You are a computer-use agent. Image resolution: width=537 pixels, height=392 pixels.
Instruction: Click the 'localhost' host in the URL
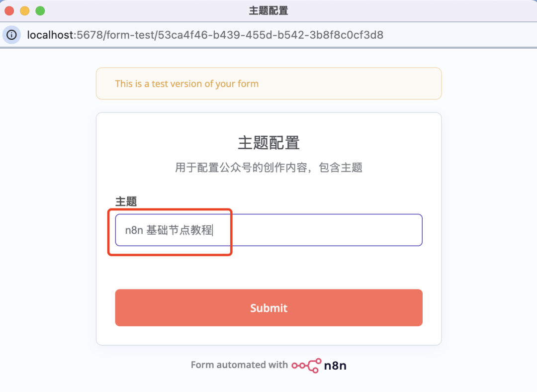click(x=50, y=35)
